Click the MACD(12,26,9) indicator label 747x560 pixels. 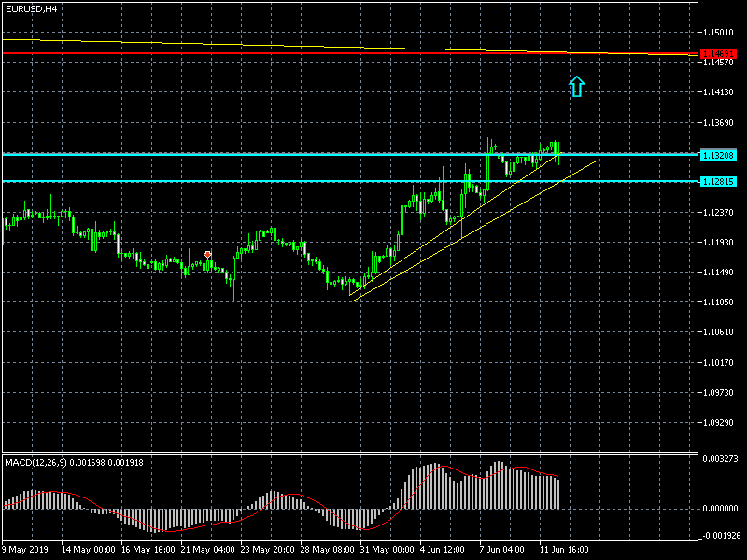tap(74, 462)
